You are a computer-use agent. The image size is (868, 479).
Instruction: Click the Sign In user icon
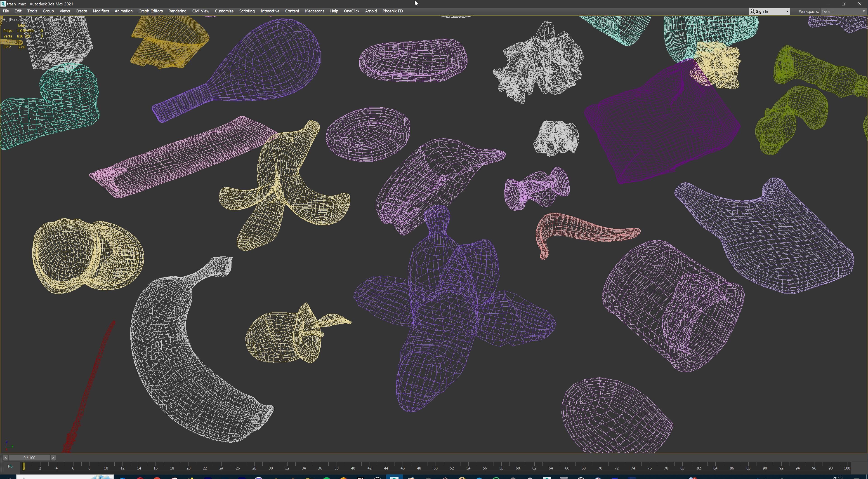[x=752, y=12]
